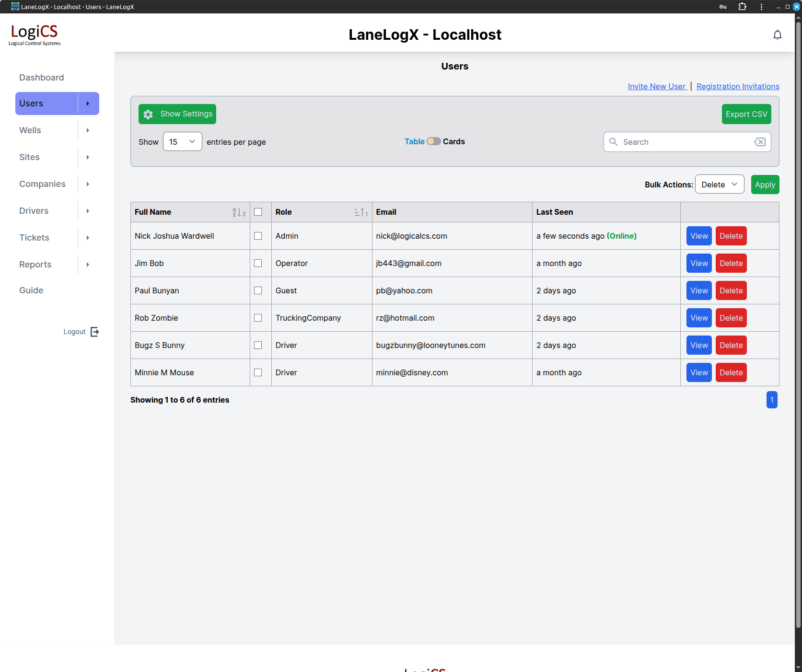Viewport: 802px width, 672px height.
Task: Tick the select-all checkbox in table header
Action: 258,212
